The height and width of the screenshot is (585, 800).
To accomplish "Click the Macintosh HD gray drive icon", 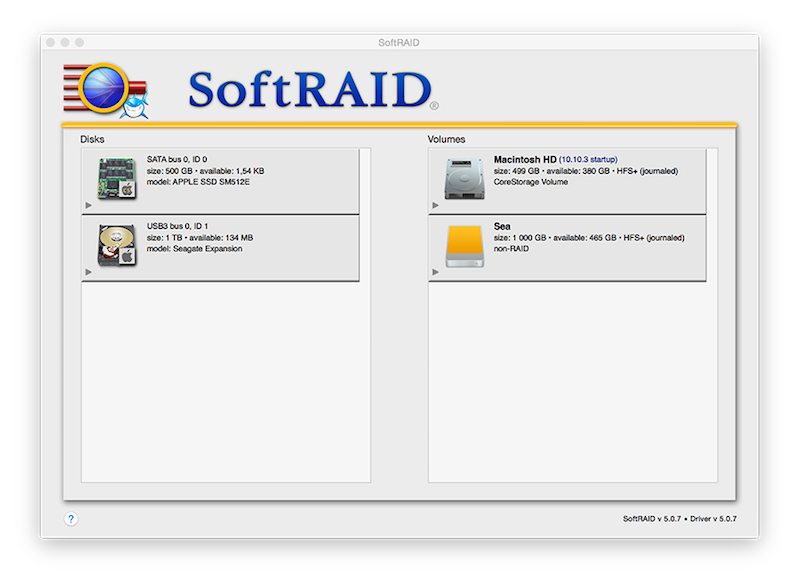I will point(465,177).
